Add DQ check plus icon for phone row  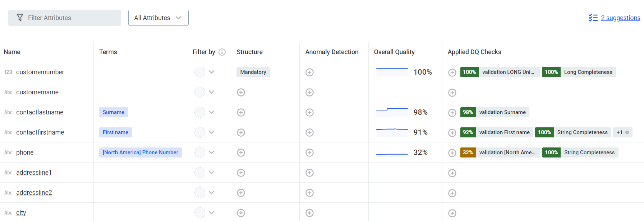452,153
